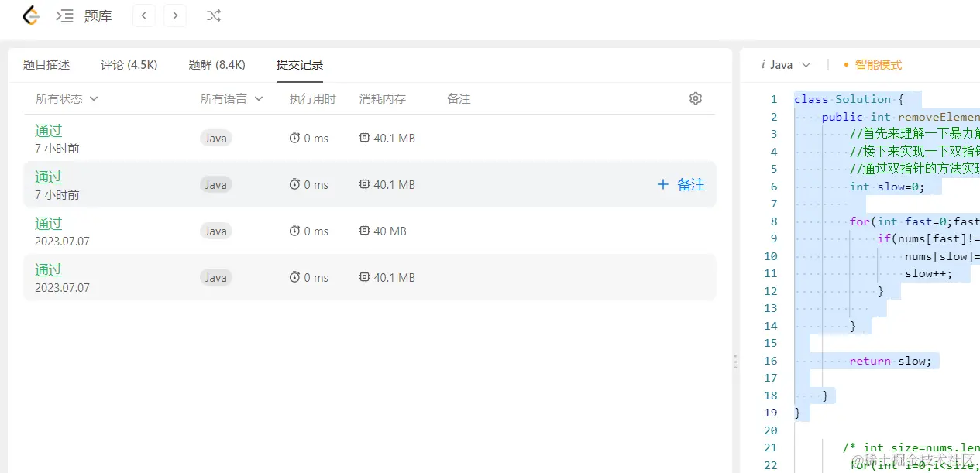
Task: Click 'slow++;' code line
Action: click(x=928, y=273)
